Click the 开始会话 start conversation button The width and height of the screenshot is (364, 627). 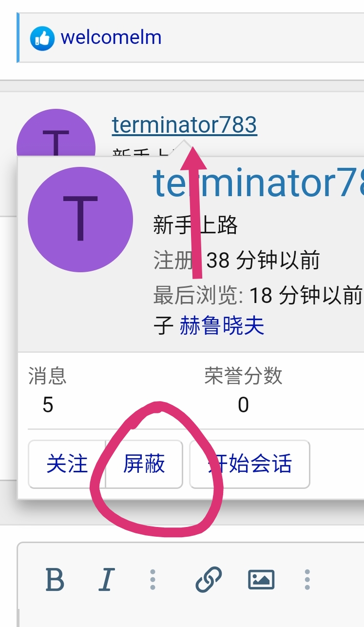click(249, 464)
